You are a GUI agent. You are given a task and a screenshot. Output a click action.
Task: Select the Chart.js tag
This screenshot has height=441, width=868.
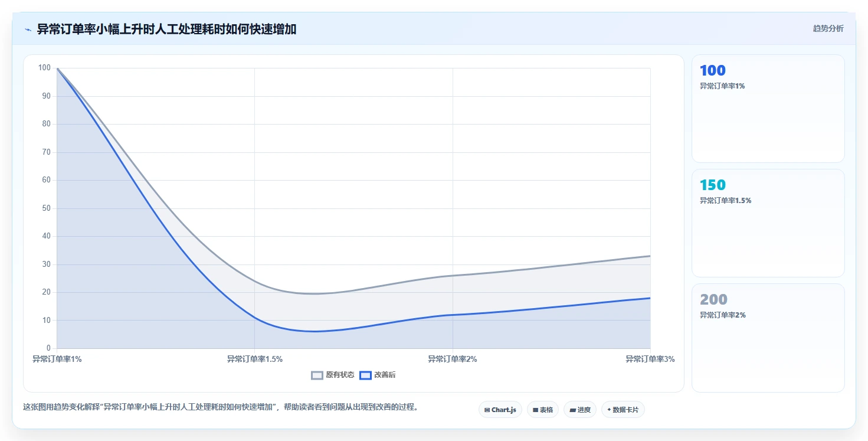pyautogui.click(x=500, y=410)
